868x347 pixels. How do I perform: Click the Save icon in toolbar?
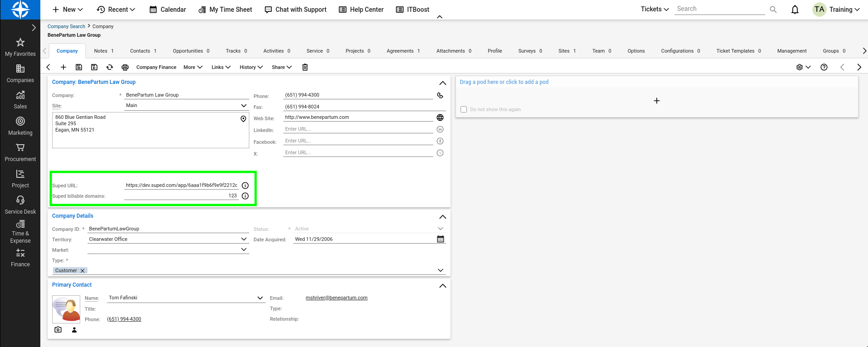click(79, 67)
